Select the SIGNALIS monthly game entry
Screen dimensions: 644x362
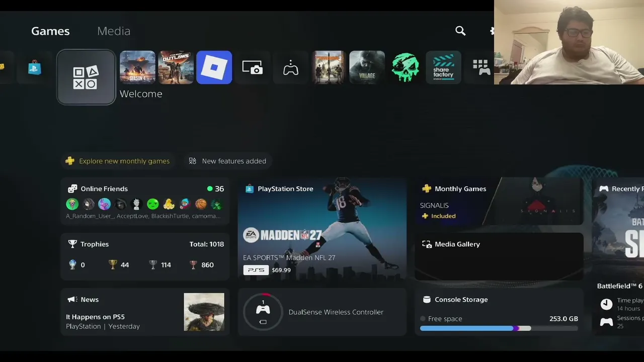(434, 205)
